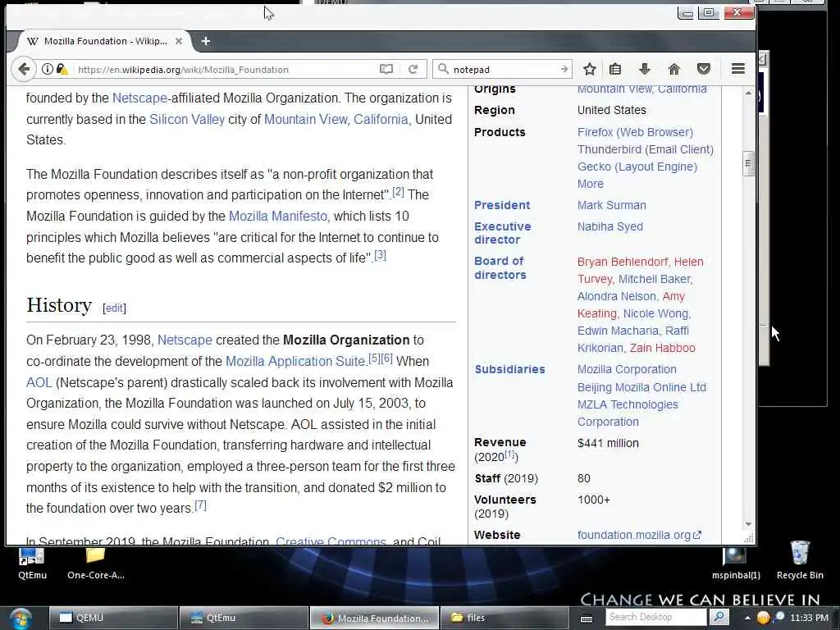
Task: Click the page scrollbar down arrow
Action: point(748,524)
